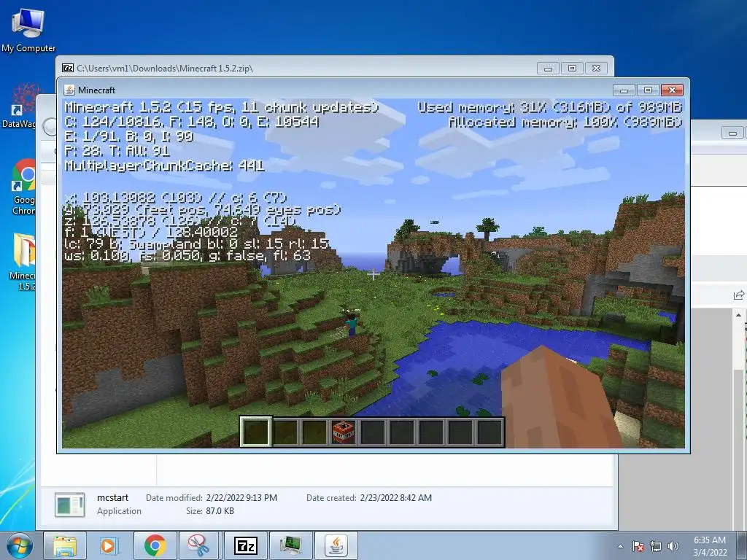Open the volume speaker tray icon
This screenshot has width=747, height=560.
coord(673,546)
